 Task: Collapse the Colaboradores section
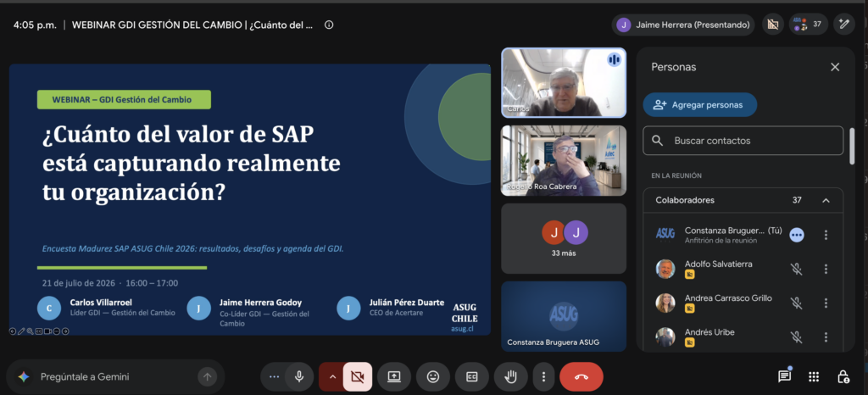826,200
